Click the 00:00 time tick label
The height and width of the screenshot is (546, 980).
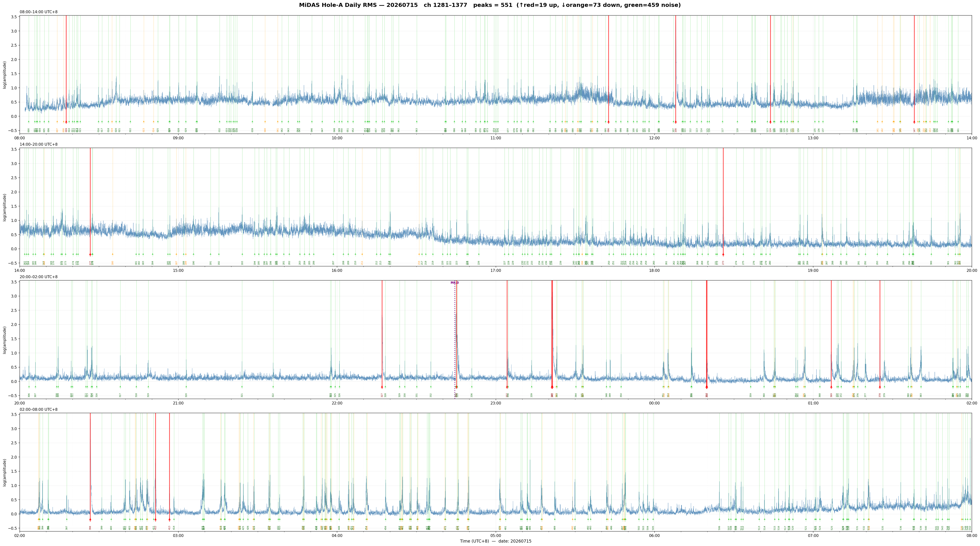pyautogui.click(x=654, y=403)
